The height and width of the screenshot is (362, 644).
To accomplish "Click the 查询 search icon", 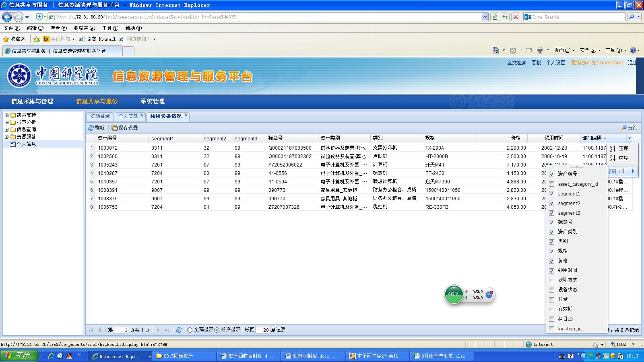I will pyautogui.click(x=624, y=128).
